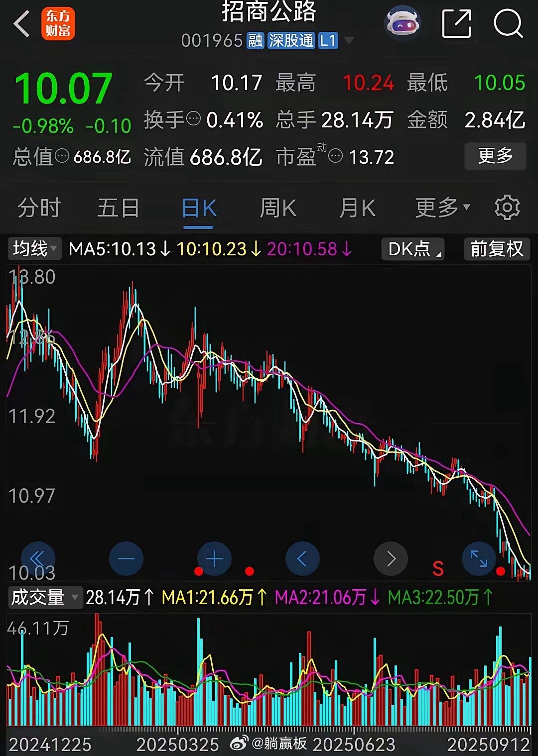Expand chart to fullscreen
The height and width of the screenshot is (756, 538).
(x=479, y=559)
